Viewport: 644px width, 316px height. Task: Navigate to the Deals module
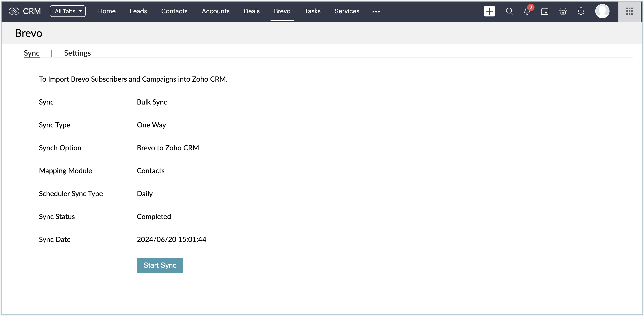coord(251,11)
